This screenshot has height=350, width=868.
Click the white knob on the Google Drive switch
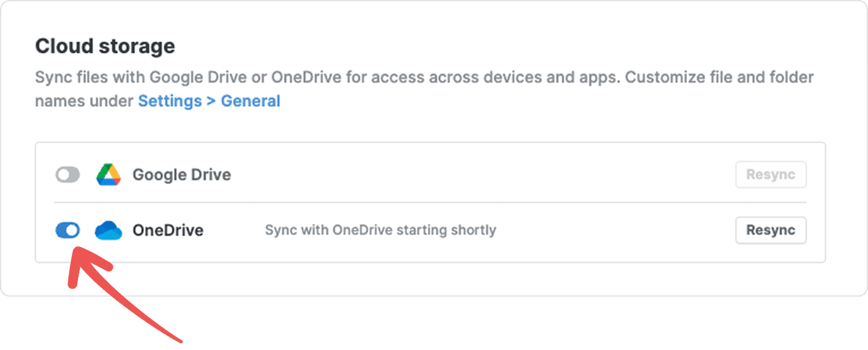[x=63, y=175]
